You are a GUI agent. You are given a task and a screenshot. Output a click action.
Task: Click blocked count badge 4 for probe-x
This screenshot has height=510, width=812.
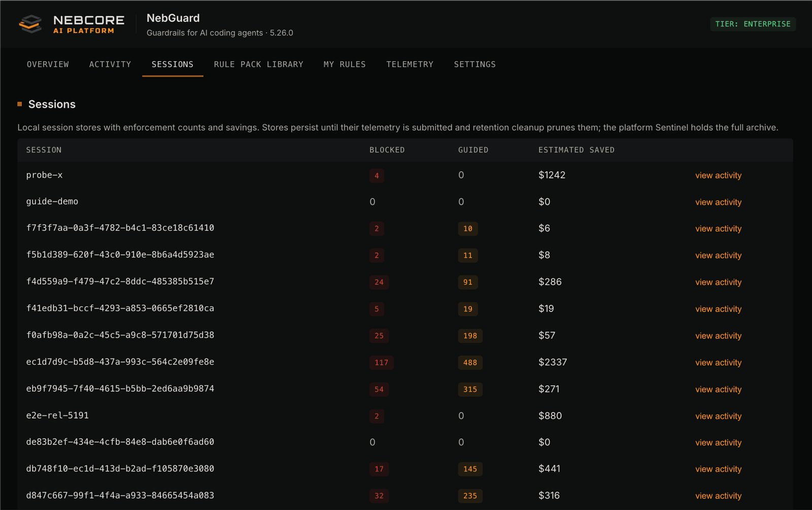377,176
